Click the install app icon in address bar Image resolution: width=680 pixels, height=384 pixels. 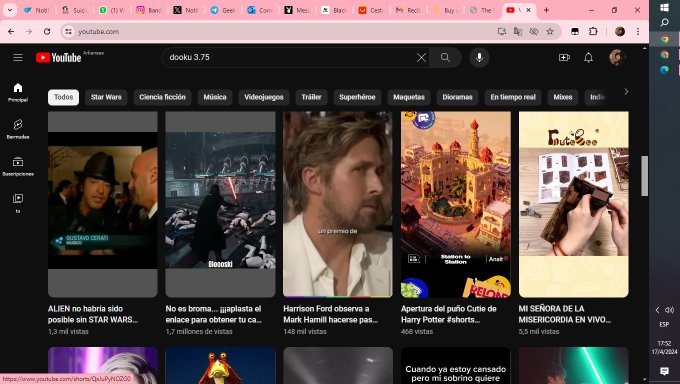[x=502, y=31]
